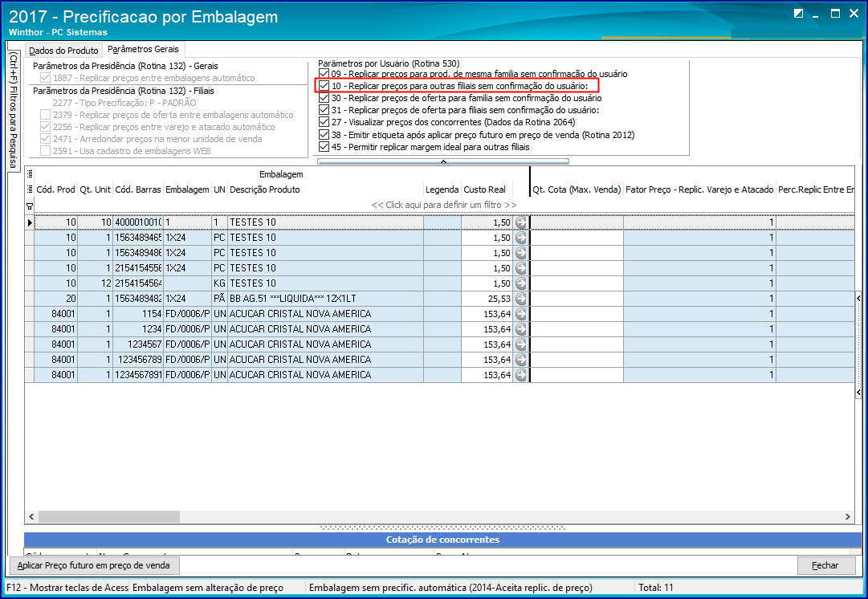This screenshot has width=868, height=599.
Task: Click checkbox 2471 arredondar preços
Action: pyautogui.click(x=46, y=139)
